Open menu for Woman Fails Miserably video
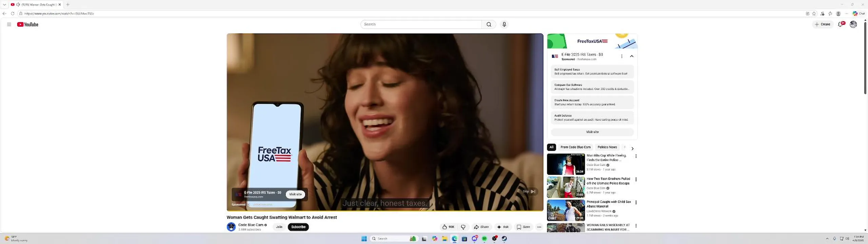Image resolution: width=868 pixels, height=244 pixels. (x=636, y=226)
